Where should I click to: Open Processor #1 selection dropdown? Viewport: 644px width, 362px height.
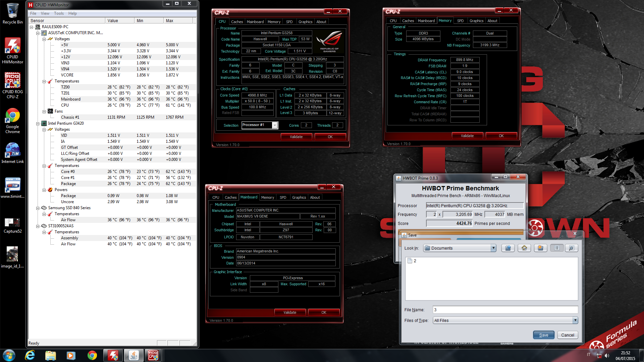(x=275, y=125)
